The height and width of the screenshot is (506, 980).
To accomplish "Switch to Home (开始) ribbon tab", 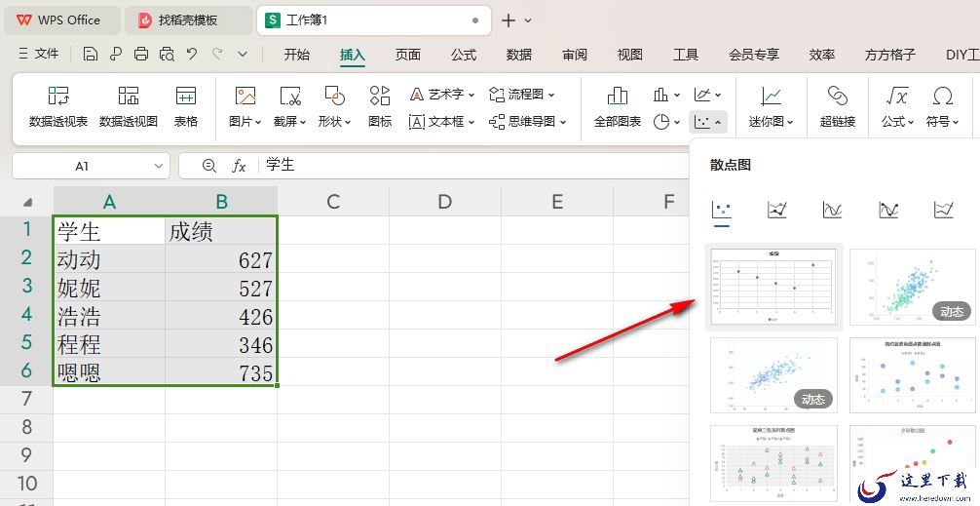I will [x=296, y=55].
